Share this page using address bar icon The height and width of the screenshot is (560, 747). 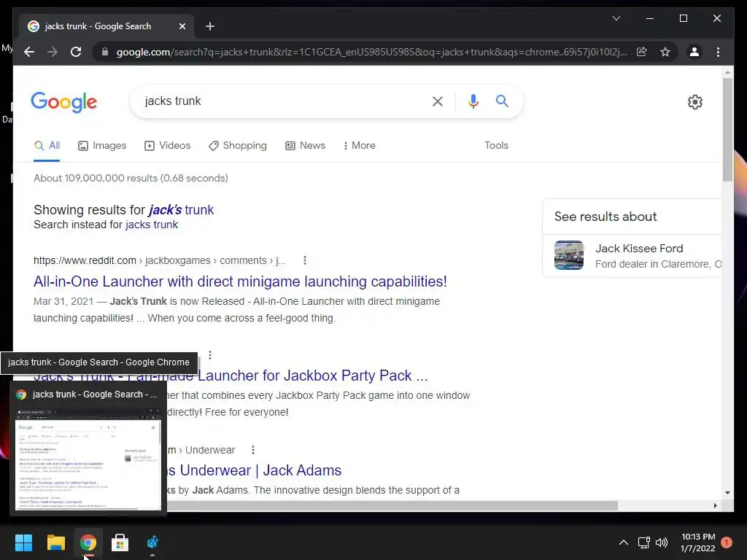point(642,52)
